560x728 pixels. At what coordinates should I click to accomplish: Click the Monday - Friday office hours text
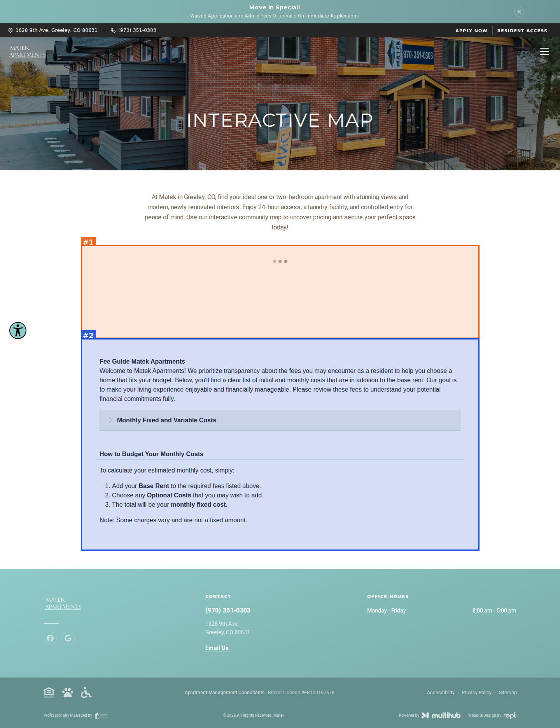[387, 611]
